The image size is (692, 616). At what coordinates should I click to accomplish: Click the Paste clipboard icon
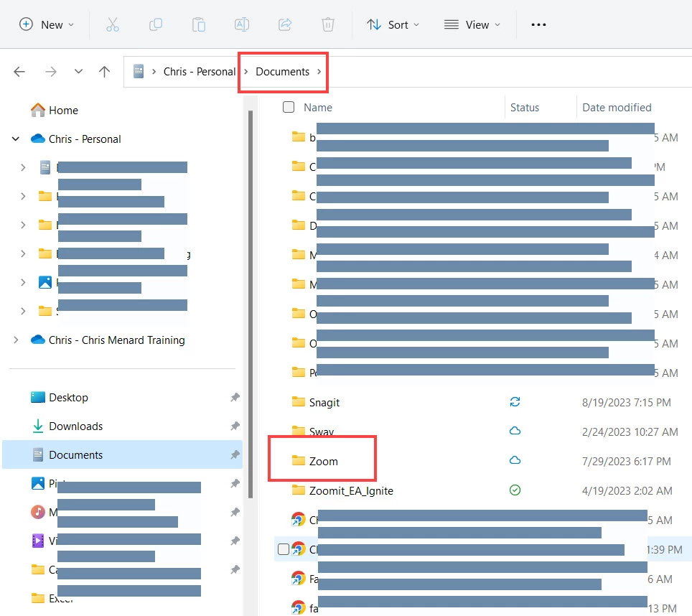199,24
